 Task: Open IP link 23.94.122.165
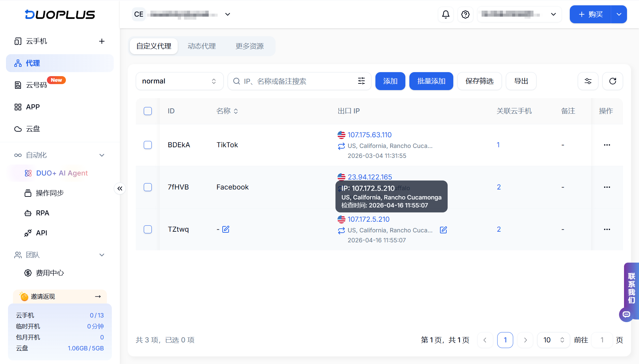[370, 177]
